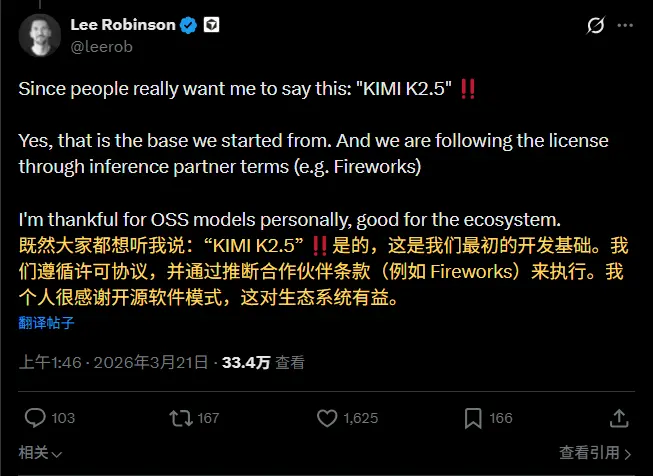Share the post via upload arrow icon
This screenshot has width=653, height=476.
coord(619,418)
